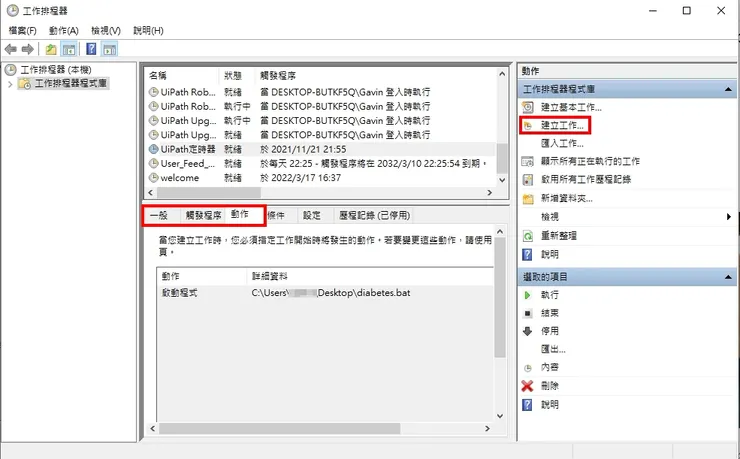Switch to the 條件 tab

276,216
